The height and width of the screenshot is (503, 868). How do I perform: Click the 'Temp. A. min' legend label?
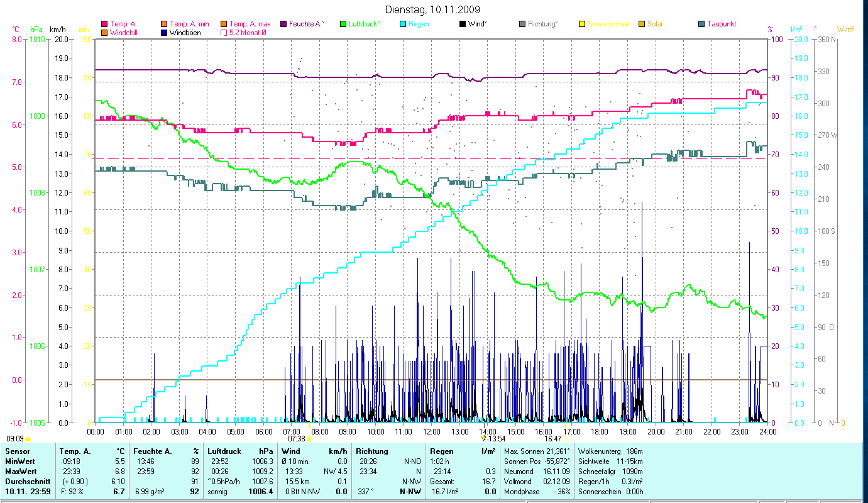[x=189, y=24]
